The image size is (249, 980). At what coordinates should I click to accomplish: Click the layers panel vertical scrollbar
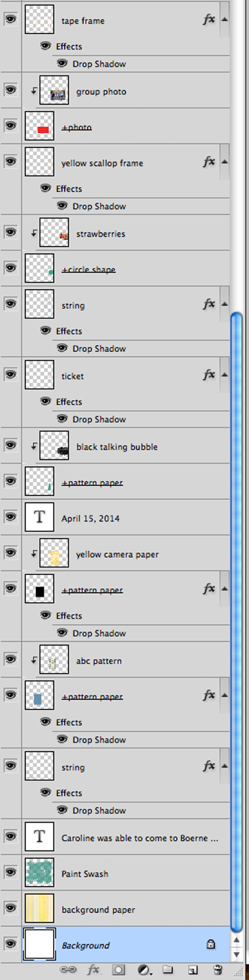click(x=237, y=619)
